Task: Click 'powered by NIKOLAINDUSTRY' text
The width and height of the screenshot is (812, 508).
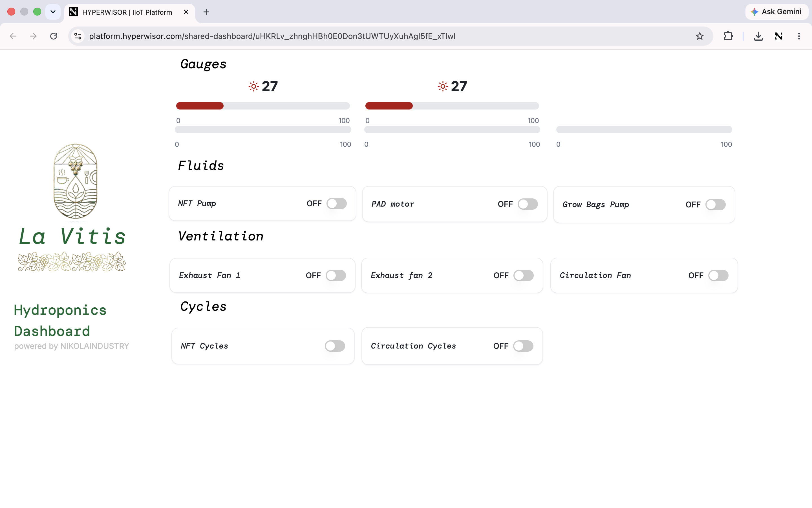Action: coord(71,346)
